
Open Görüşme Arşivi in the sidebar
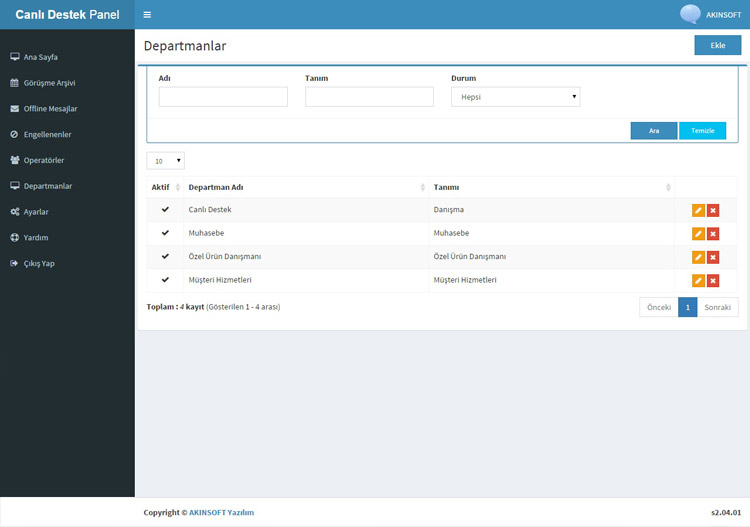click(x=49, y=83)
